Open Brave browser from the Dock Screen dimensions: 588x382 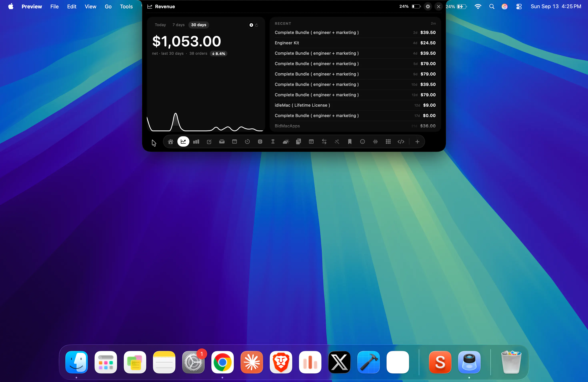[281, 362]
